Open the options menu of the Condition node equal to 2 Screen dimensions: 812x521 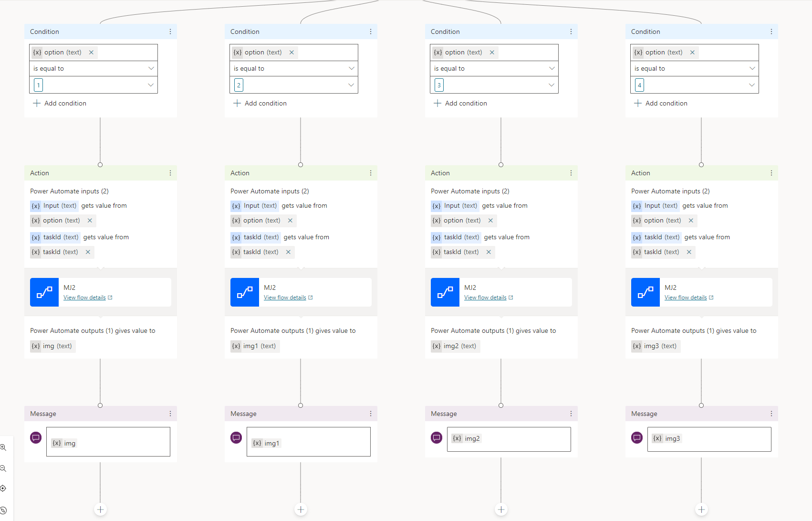point(371,32)
